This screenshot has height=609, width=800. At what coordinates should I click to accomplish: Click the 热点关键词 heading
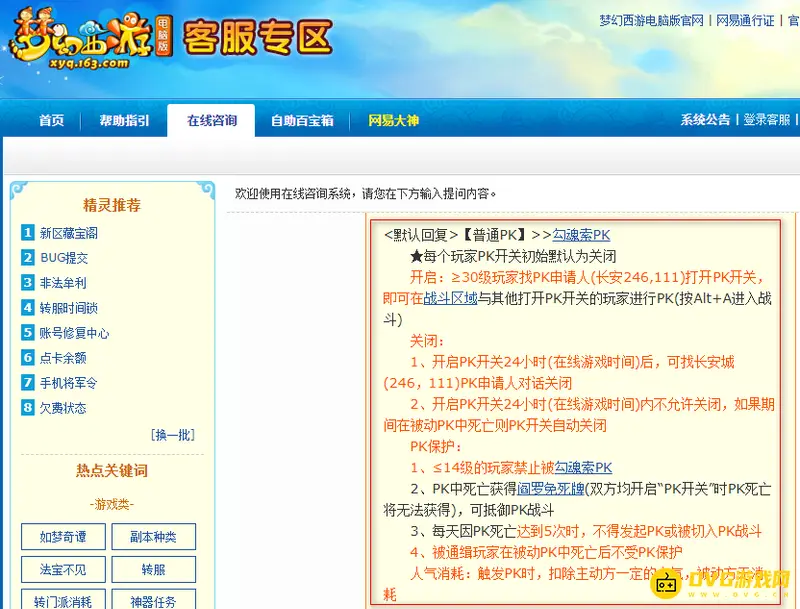[x=112, y=470]
